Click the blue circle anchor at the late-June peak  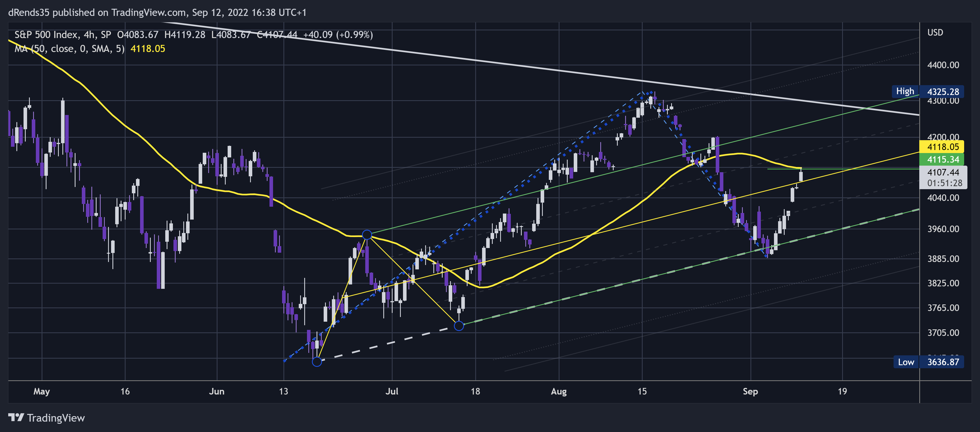pos(367,234)
